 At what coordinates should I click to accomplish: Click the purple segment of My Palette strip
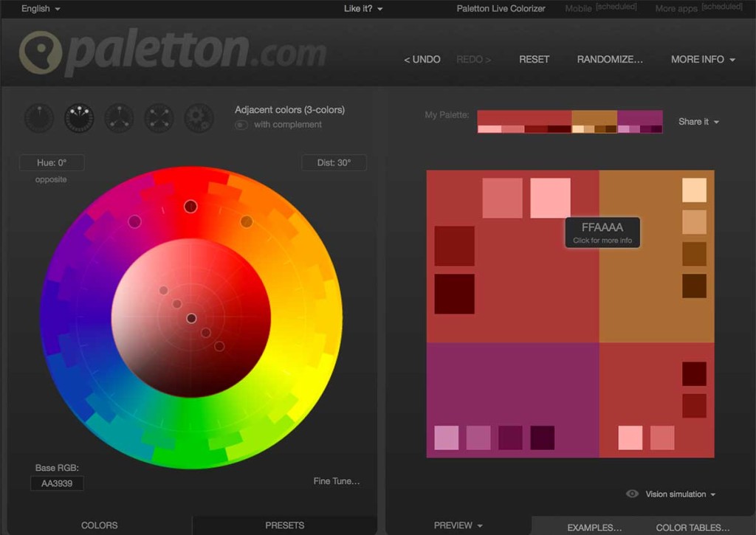(x=640, y=117)
